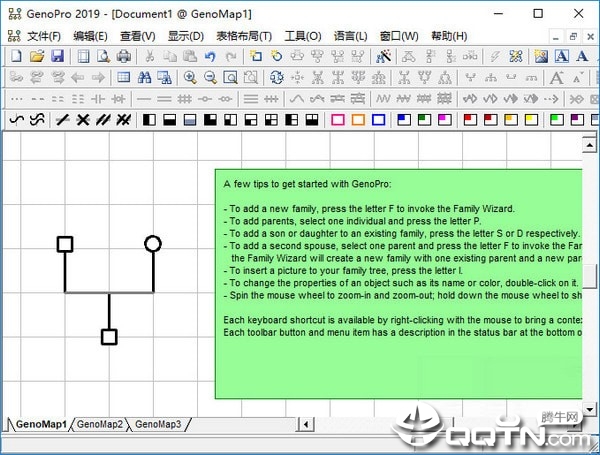
Task: Open the Family Wizard wand icon
Action: pos(383,56)
